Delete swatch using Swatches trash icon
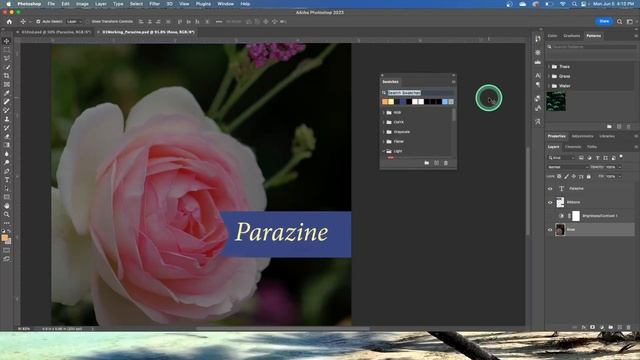This screenshot has height=360, width=640. coord(446,163)
